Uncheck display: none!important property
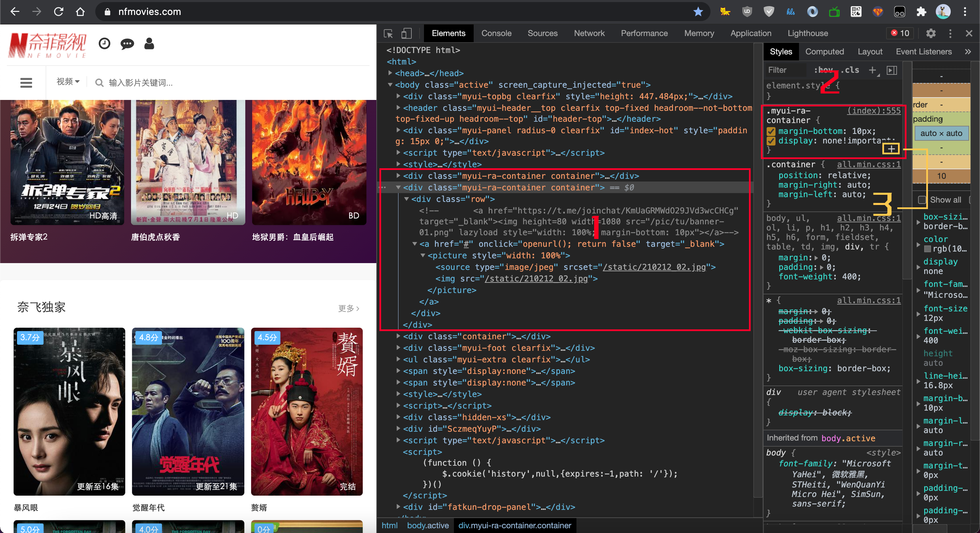 [771, 141]
